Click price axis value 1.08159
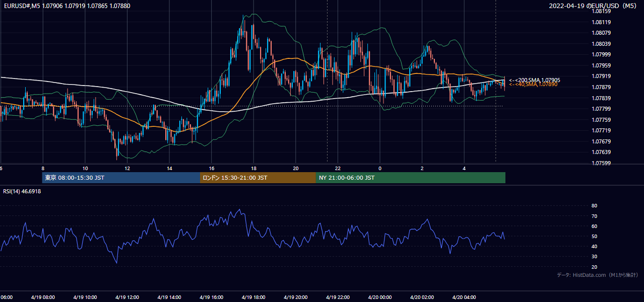Viewport: 644px width, 302px height. (601, 11)
